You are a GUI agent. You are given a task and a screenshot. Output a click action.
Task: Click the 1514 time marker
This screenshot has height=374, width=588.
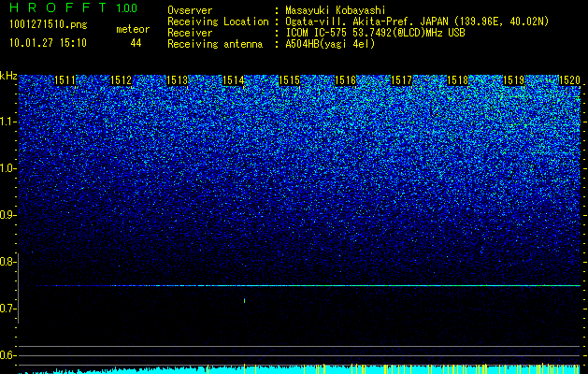tap(234, 80)
